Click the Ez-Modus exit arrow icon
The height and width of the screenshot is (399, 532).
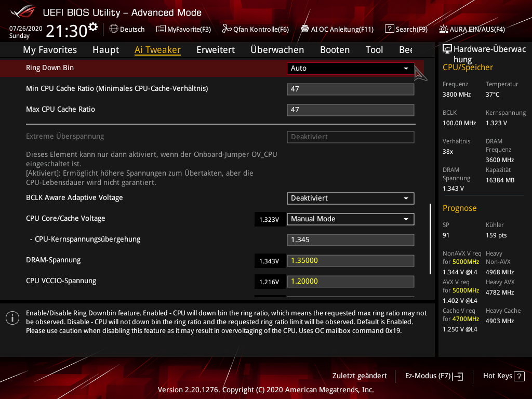click(x=458, y=376)
